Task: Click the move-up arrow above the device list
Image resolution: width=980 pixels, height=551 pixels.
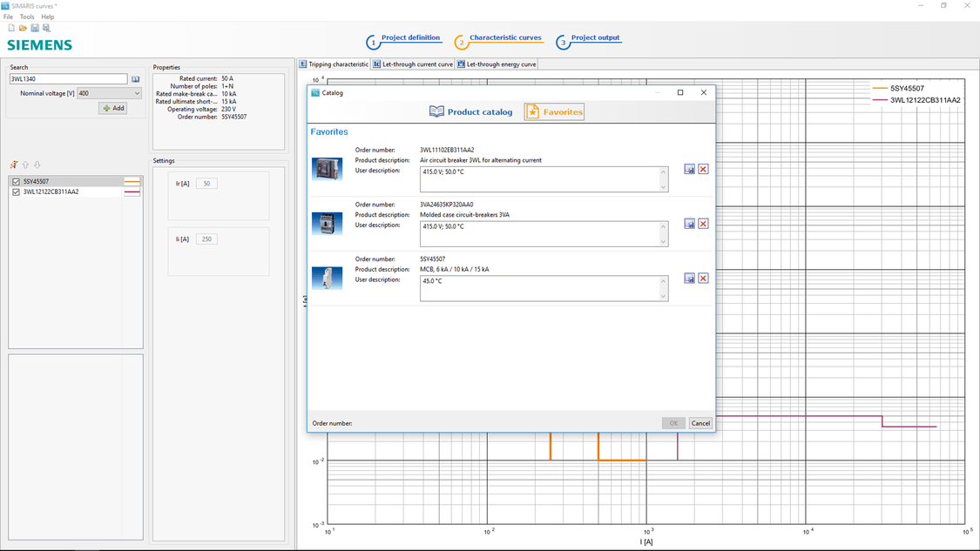Action: (25, 165)
